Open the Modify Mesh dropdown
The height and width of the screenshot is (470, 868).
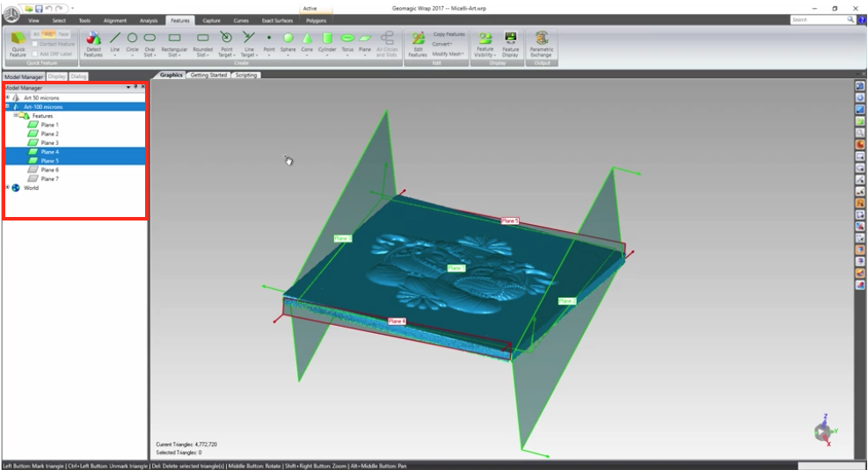click(x=448, y=54)
